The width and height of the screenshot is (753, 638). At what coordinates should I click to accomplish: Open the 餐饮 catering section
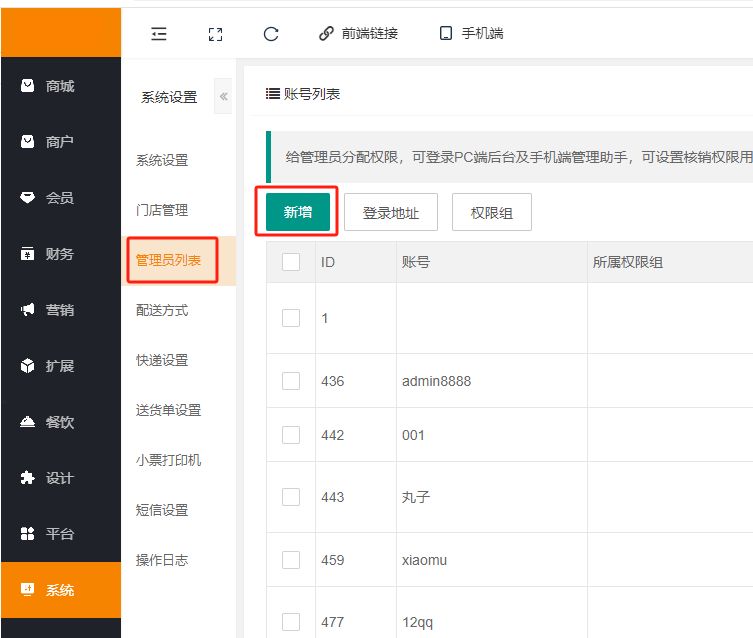click(x=60, y=422)
